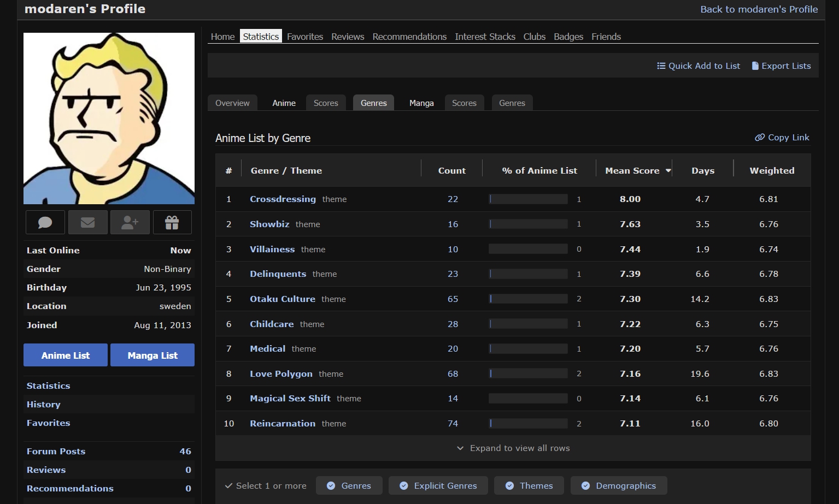Toggle the Demographics filter checkbox
The image size is (839, 504).
point(619,485)
